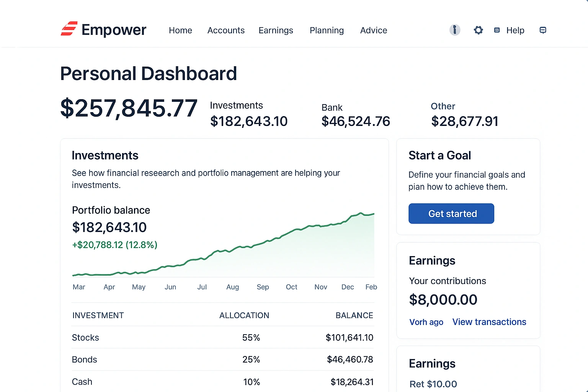The width and height of the screenshot is (588, 392).
Task: Navigate to the Home tab
Action: (x=180, y=30)
